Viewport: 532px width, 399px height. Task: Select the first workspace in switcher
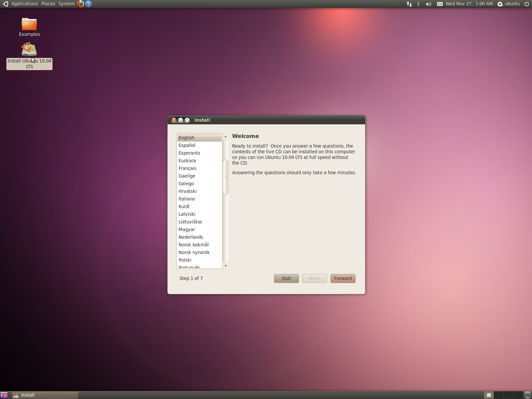click(x=489, y=395)
